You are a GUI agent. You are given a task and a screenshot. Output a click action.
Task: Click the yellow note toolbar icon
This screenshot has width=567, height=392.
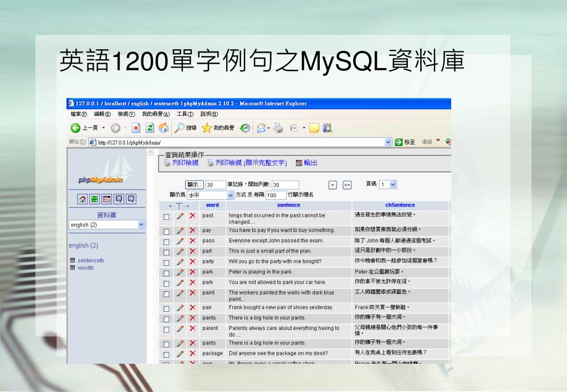tap(314, 128)
